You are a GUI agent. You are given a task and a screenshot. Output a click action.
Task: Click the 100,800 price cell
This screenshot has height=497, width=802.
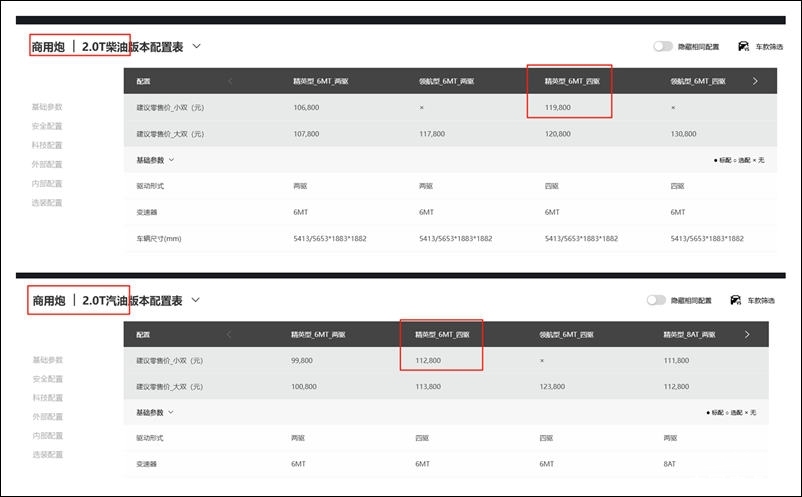tap(304, 387)
